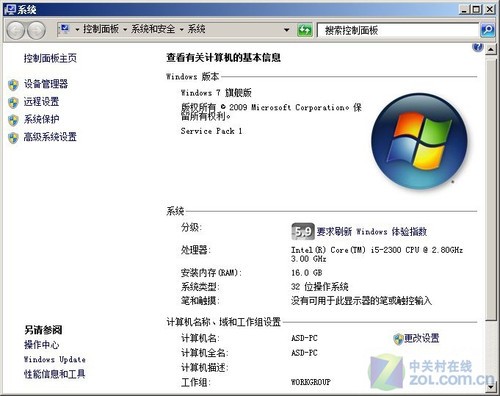The image size is (500, 396).
Task: Click the search magnifier icon
Action: [x=487, y=30]
